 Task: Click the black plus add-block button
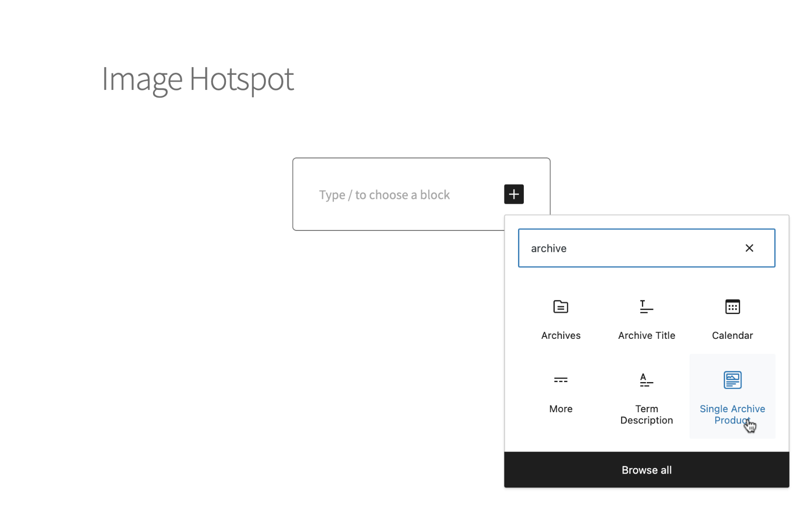(514, 194)
